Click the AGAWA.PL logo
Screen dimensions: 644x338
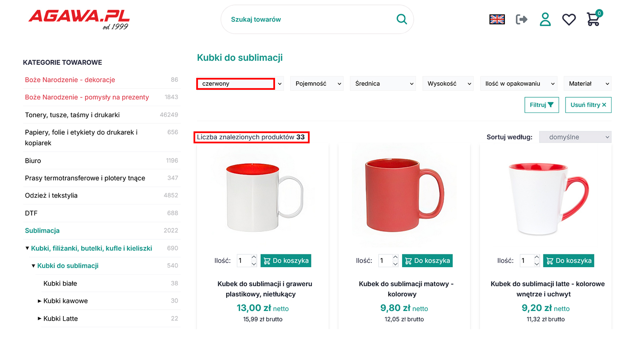[79, 19]
